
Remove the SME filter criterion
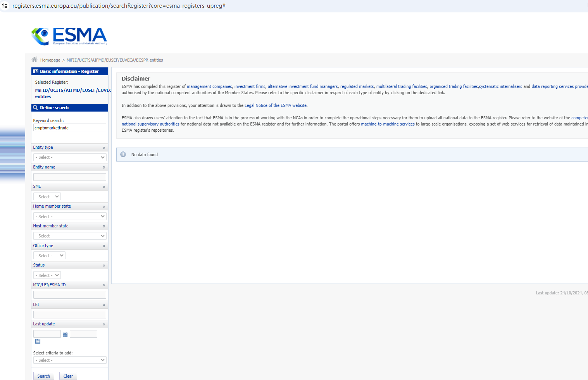point(104,187)
